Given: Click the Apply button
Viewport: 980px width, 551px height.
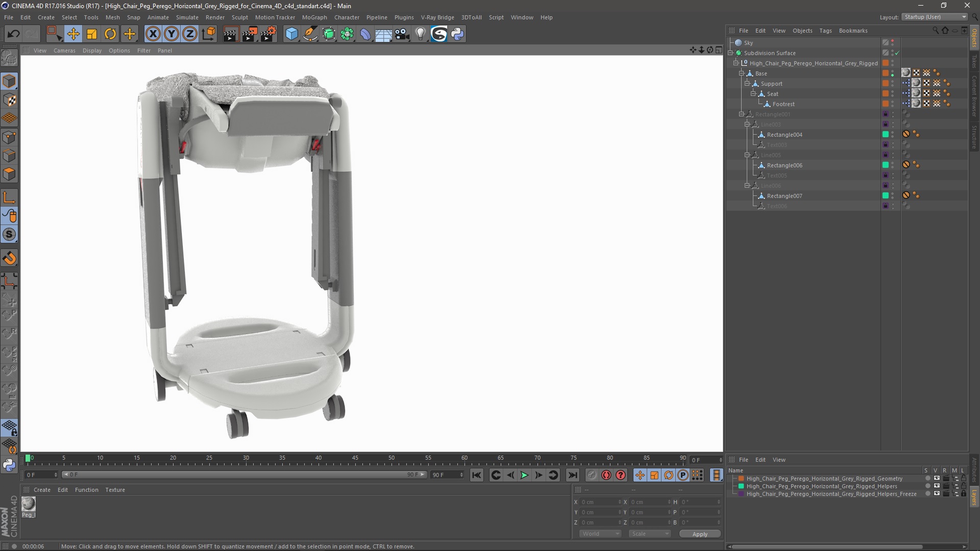Looking at the screenshot, I should click(x=700, y=534).
